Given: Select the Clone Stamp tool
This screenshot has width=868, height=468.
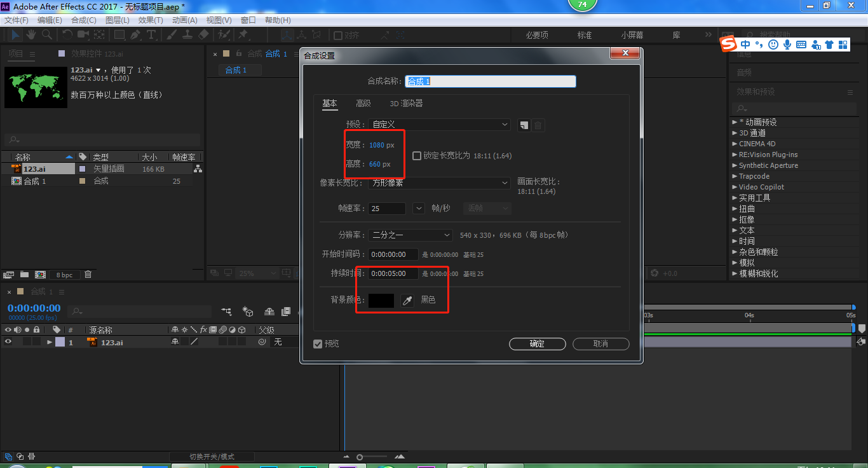Looking at the screenshot, I should pyautogui.click(x=188, y=35).
